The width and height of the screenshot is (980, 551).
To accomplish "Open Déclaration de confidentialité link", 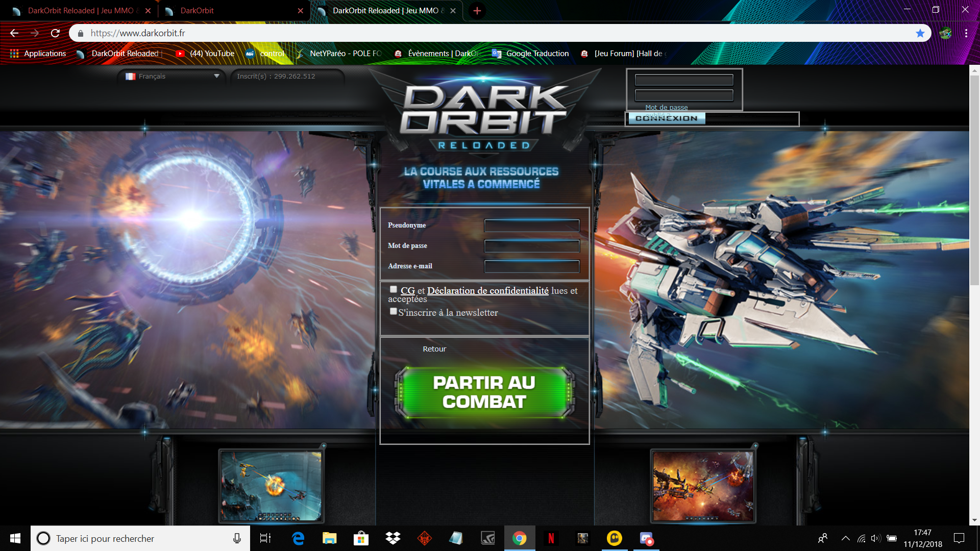I will click(488, 291).
